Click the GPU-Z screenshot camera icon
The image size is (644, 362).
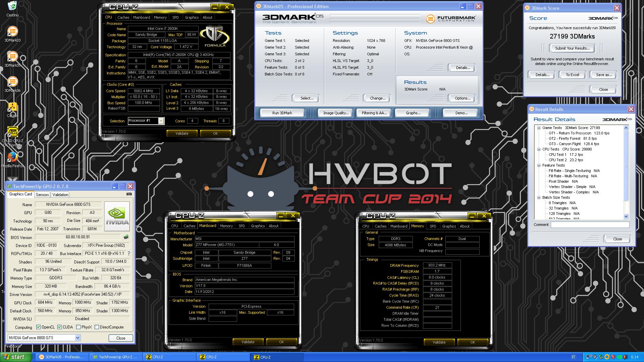(x=129, y=194)
